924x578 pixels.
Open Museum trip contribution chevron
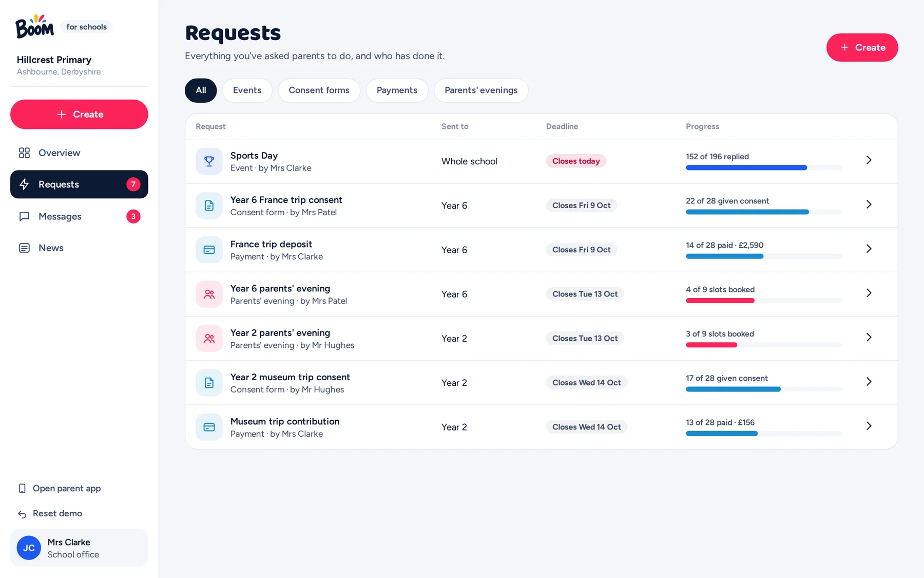(x=869, y=425)
